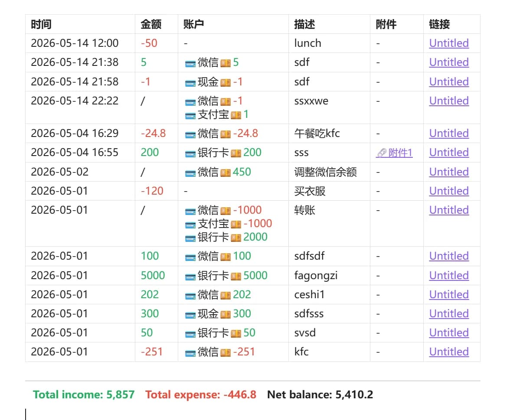Click the Net balance: 5,410.2 text
The image size is (510, 420).
pos(320,394)
